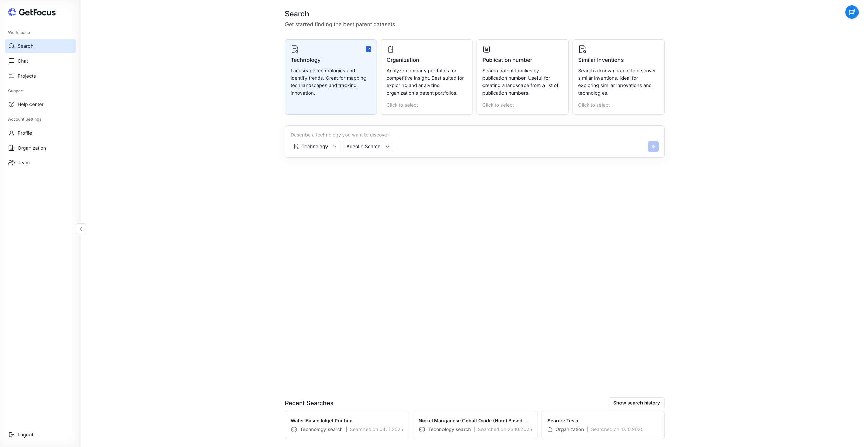Viewport: 868px width, 447px height.
Task: Open Projects in sidebar menu
Action: point(26,76)
